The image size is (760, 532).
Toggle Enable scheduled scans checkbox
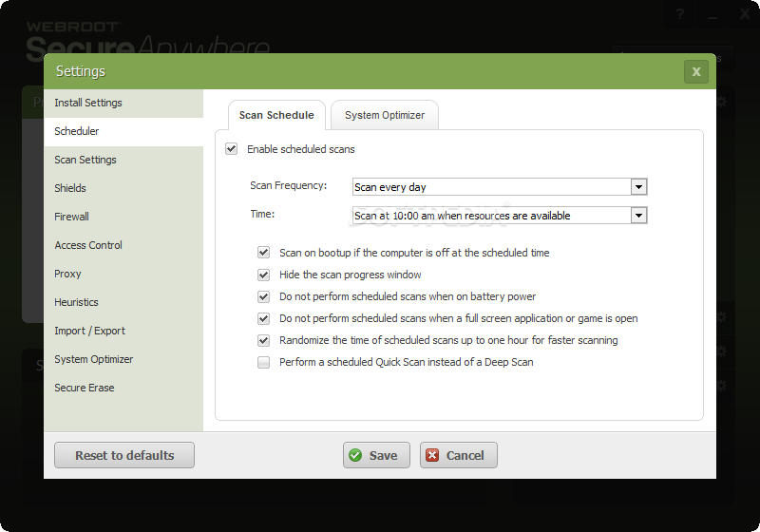point(231,149)
